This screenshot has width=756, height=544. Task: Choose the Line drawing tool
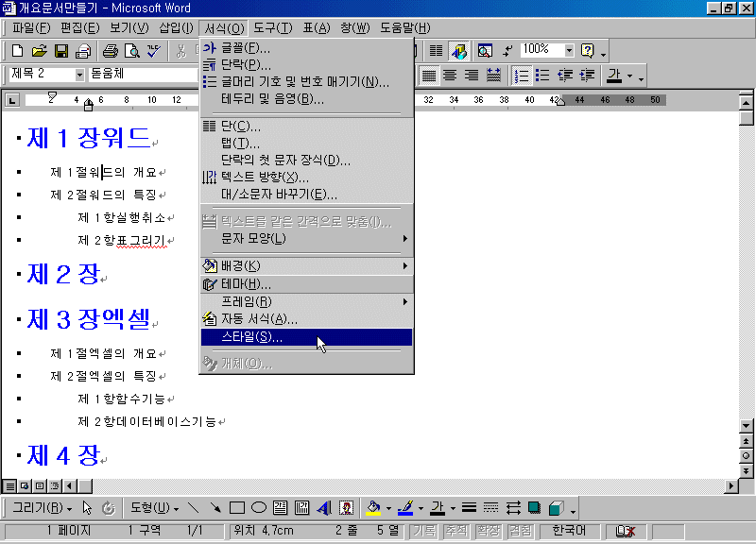pos(193,508)
